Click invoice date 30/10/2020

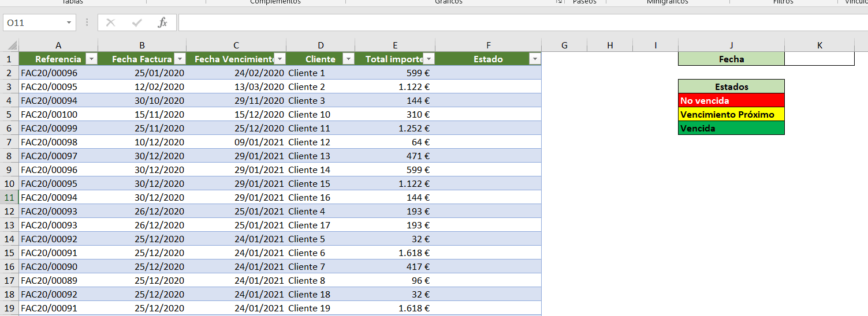pos(142,100)
